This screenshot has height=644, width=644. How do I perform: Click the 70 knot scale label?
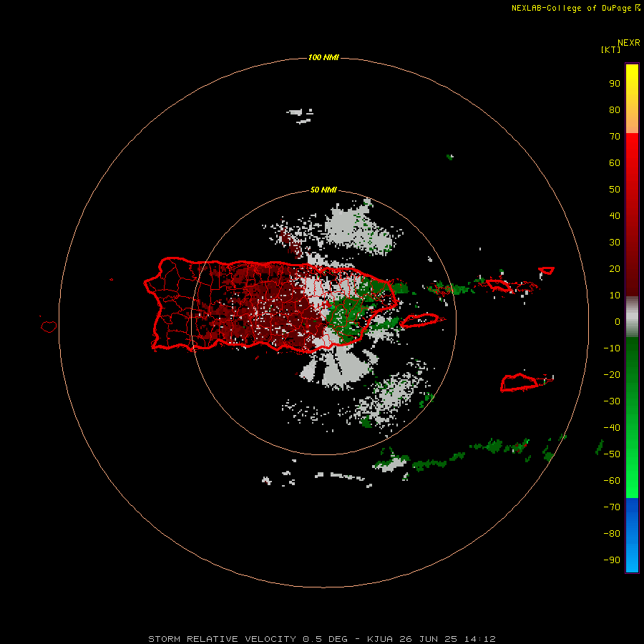(x=615, y=137)
